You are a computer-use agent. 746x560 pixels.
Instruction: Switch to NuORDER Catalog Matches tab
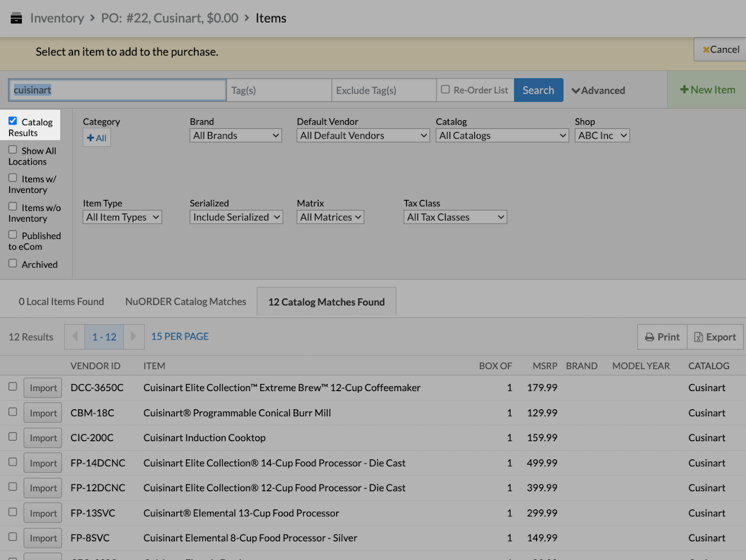coord(185,301)
